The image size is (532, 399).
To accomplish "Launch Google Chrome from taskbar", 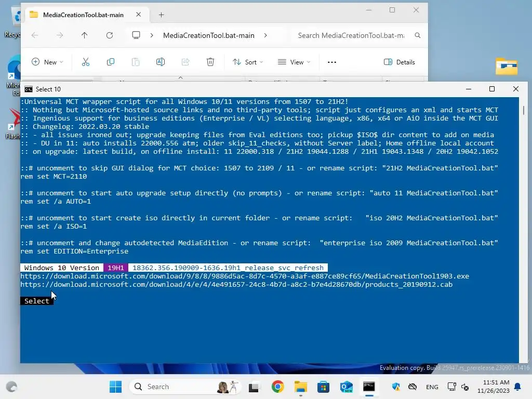I will point(277,387).
